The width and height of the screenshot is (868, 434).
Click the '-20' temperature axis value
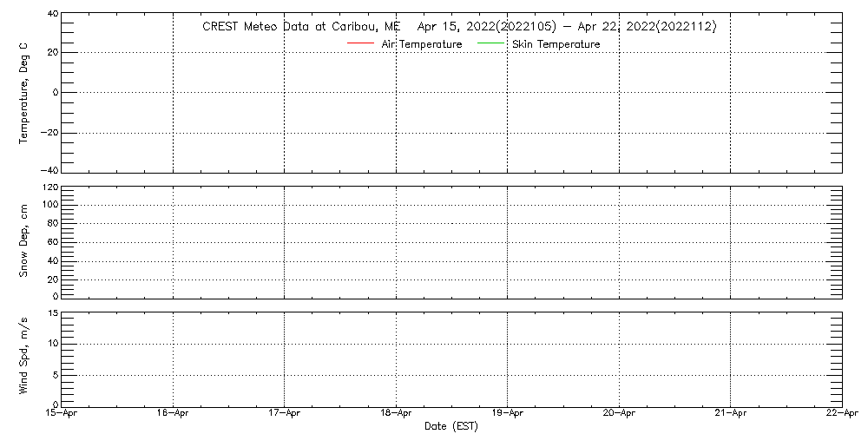point(50,133)
